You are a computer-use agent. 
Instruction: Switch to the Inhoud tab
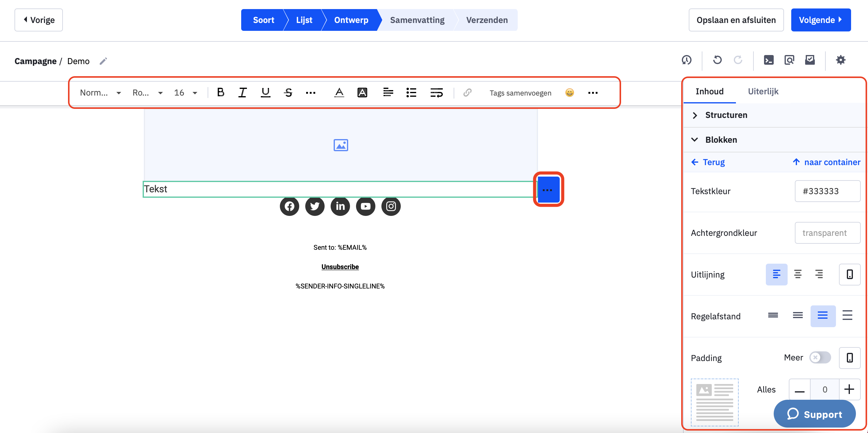tap(709, 91)
